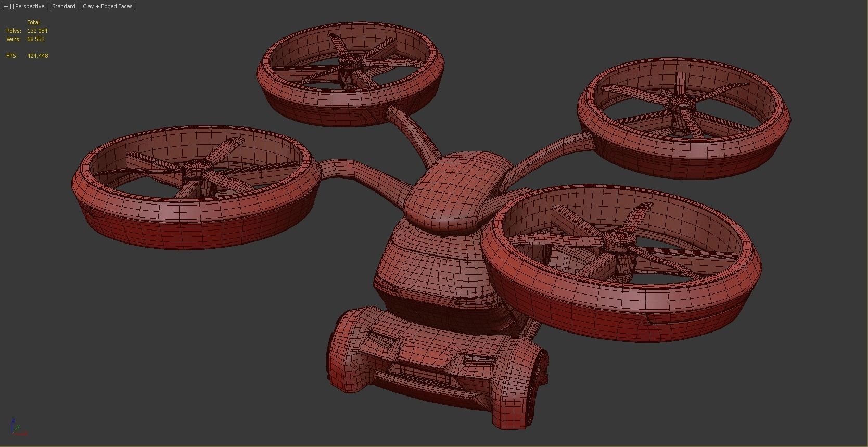The width and height of the screenshot is (868, 447).
Task: Click the vertex count '68 552'
Action: [x=36, y=39]
